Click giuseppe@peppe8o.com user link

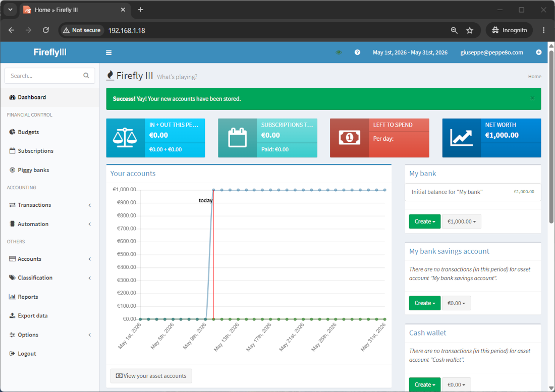point(491,52)
